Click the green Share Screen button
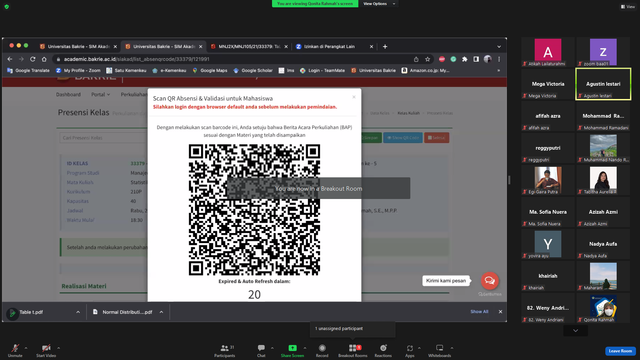 [x=292, y=350]
